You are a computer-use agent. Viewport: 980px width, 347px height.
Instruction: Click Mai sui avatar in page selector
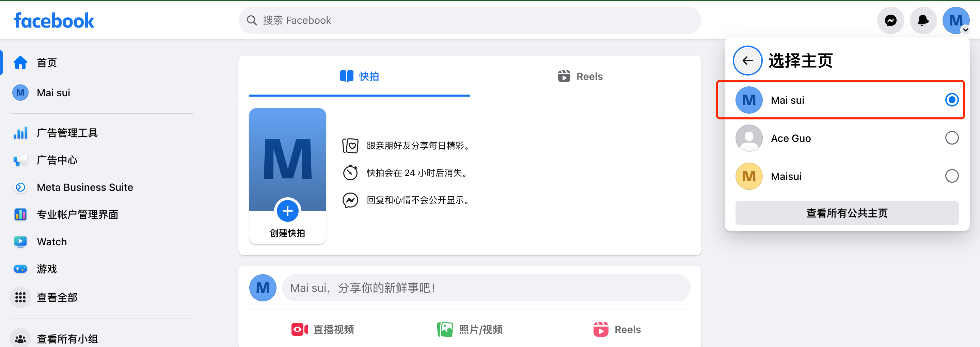(x=749, y=100)
